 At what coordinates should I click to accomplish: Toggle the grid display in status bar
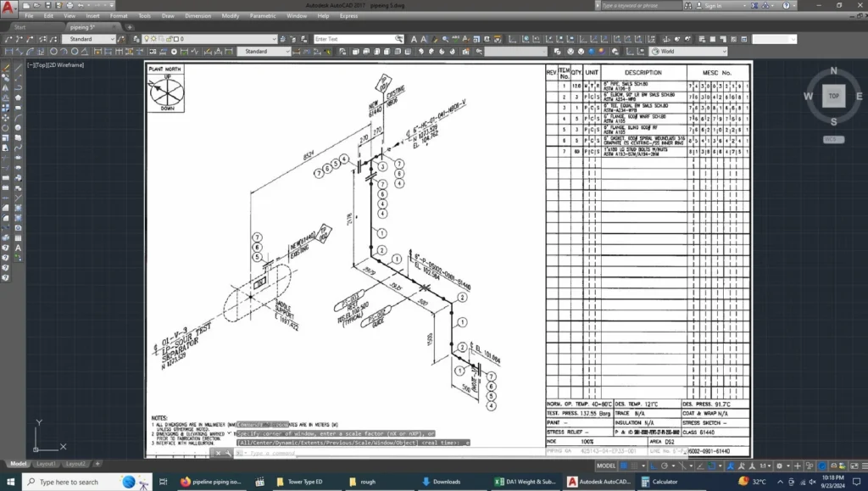[626, 466]
